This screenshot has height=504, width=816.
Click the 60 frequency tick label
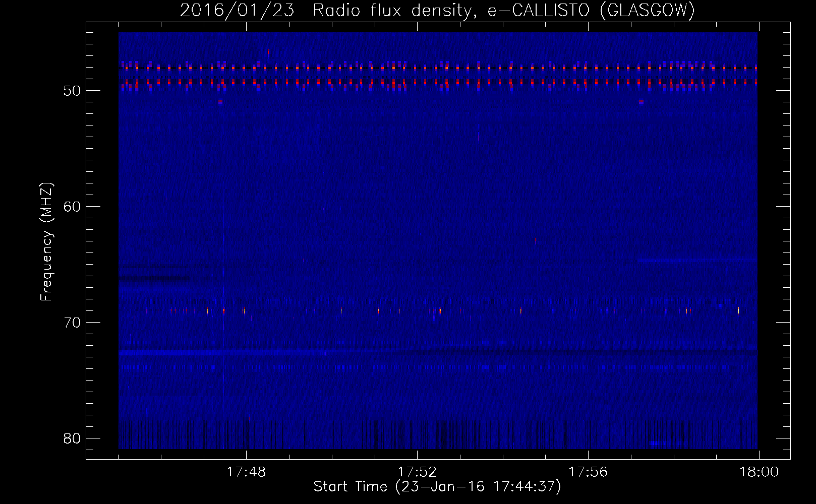pos(72,207)
